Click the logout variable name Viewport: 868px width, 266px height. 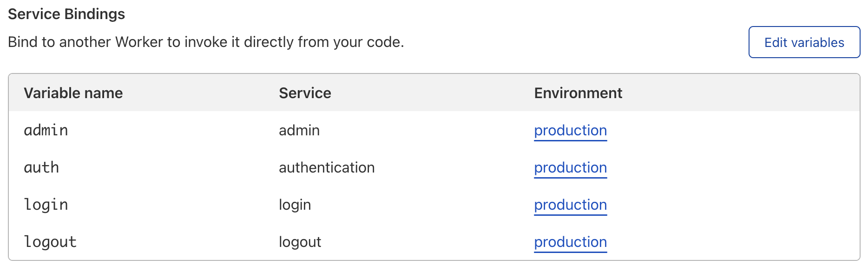(50, 242)
